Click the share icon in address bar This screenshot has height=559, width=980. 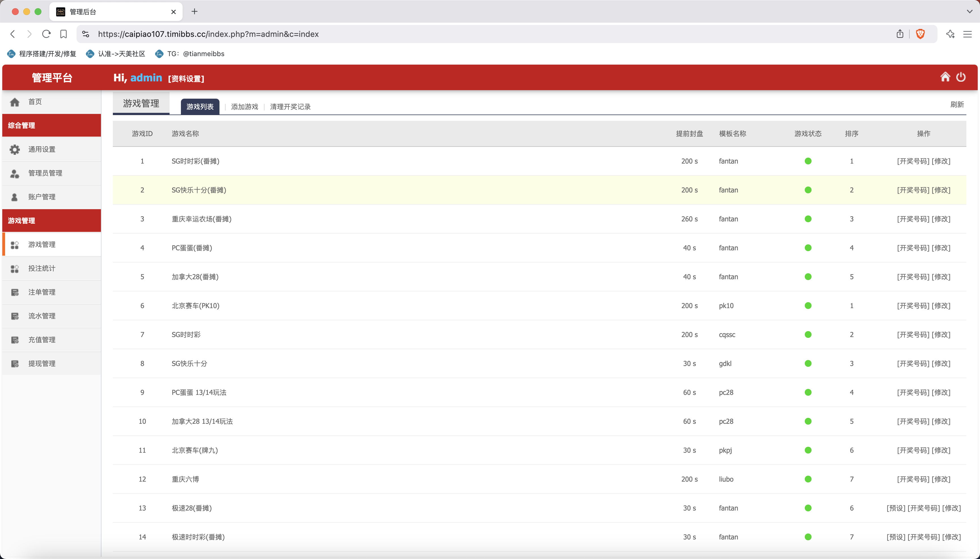coord(900,34)
